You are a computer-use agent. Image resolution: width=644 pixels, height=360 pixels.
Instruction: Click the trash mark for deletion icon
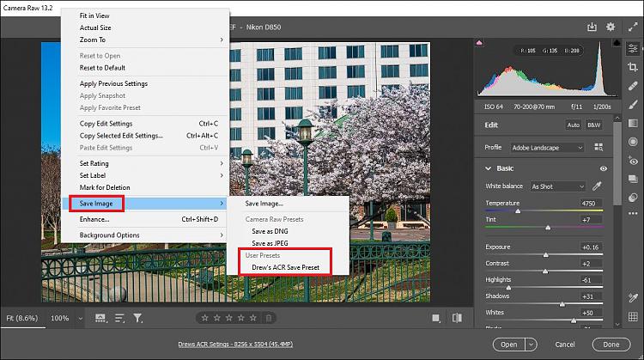click(269, 318)
